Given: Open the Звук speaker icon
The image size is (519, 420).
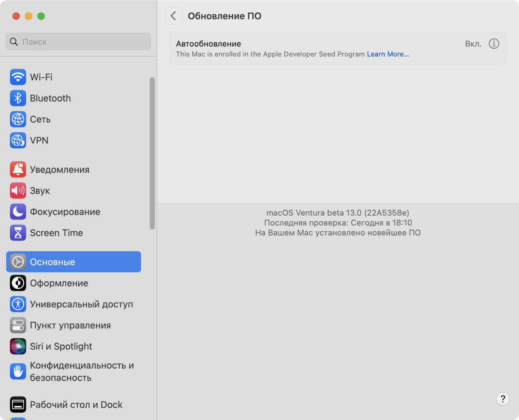Looking at the screenshot, I should [x=18, y=191].
